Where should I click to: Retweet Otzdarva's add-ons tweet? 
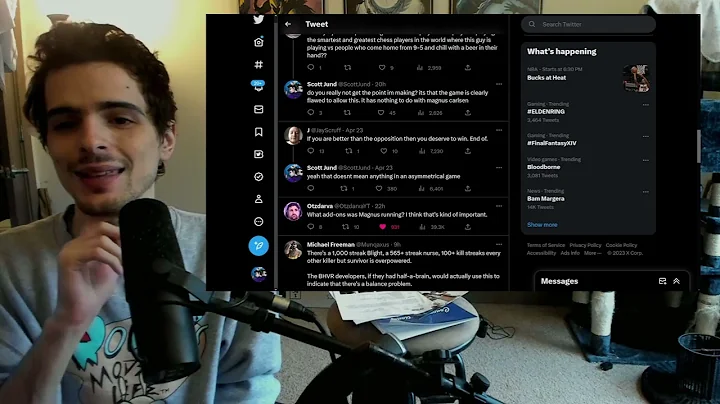[x=345, y=227]
